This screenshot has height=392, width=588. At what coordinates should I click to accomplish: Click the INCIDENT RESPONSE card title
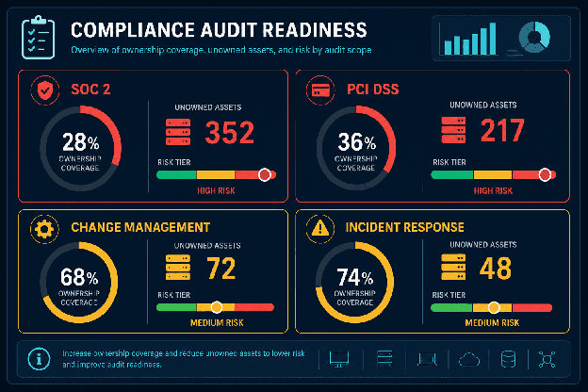(404, 227)
